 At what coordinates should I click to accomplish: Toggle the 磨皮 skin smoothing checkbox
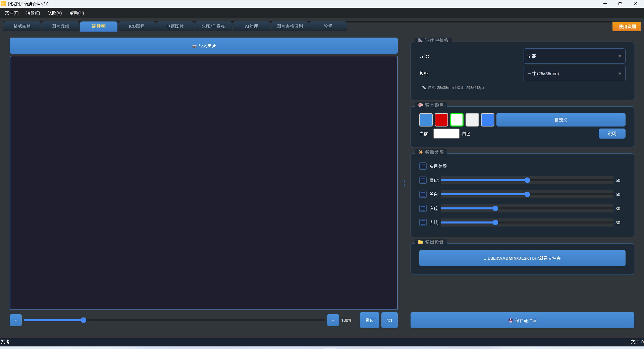point(423,180)
